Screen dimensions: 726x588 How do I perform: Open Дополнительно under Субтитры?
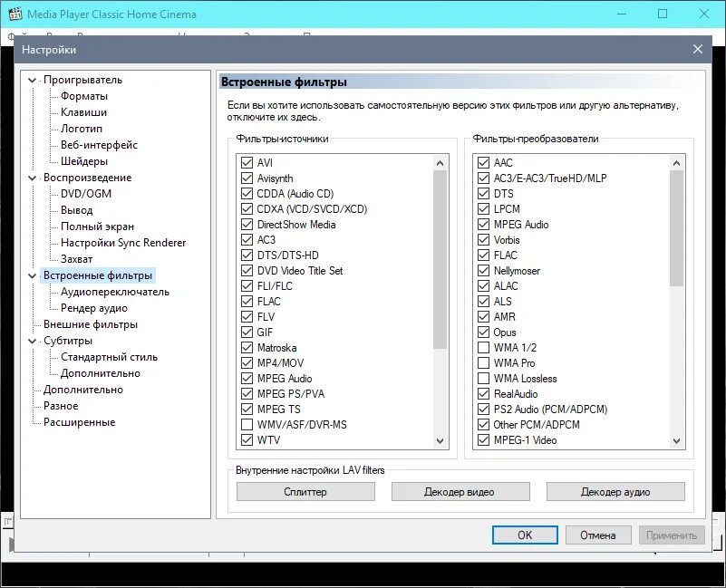(x=101, y=373)
